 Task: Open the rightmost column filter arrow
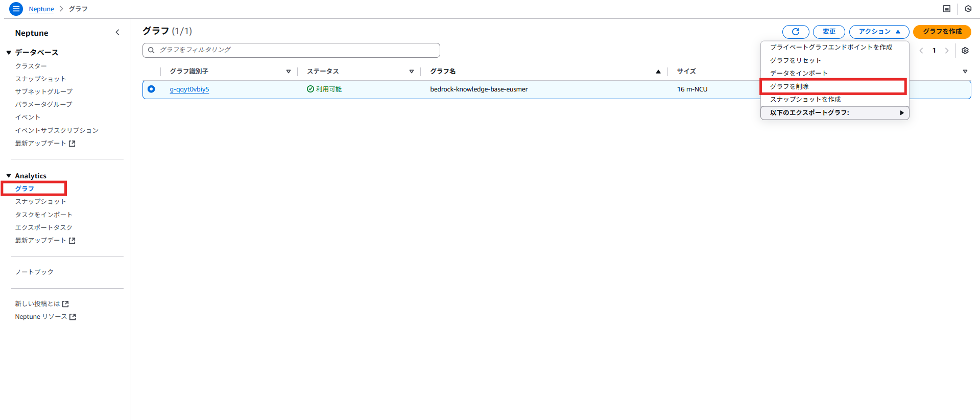click(965, 72)
